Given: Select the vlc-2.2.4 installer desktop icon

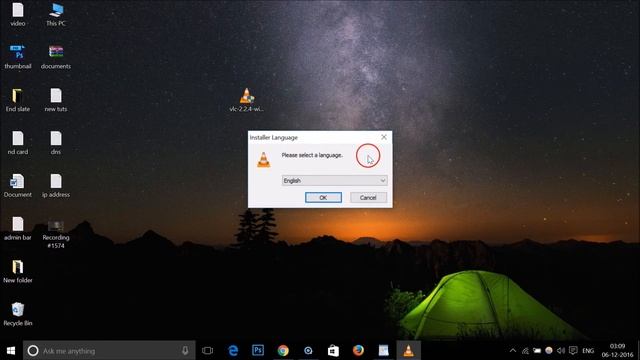Looking at the screenshot, I should click(x=247, y=100).
